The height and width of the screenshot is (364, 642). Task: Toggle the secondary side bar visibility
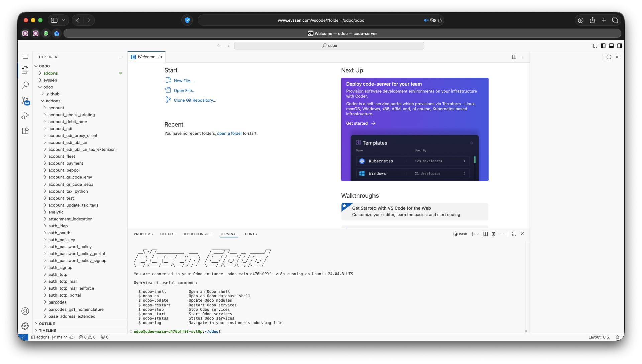tap(619, 46)
